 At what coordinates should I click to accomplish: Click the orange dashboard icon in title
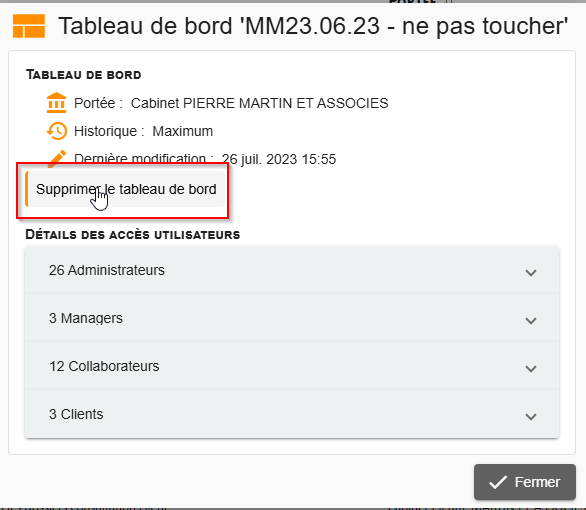tap(29, 26)
